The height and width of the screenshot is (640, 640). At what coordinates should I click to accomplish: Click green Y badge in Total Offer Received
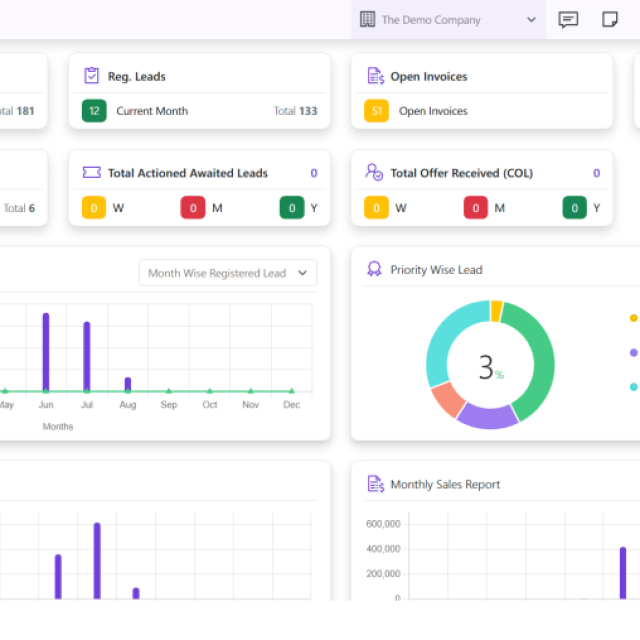pos(575,208)
